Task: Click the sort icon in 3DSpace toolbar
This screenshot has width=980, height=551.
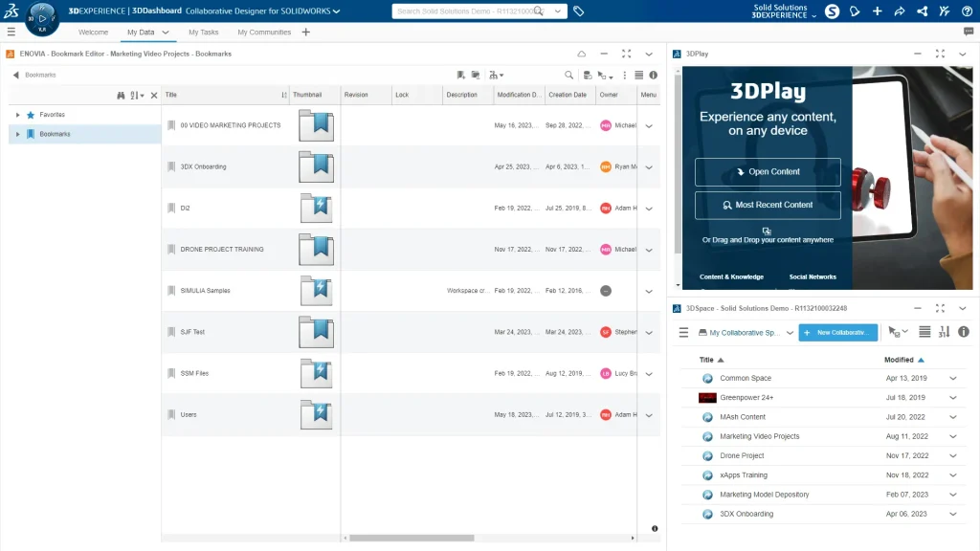Action: click(944, 332)
